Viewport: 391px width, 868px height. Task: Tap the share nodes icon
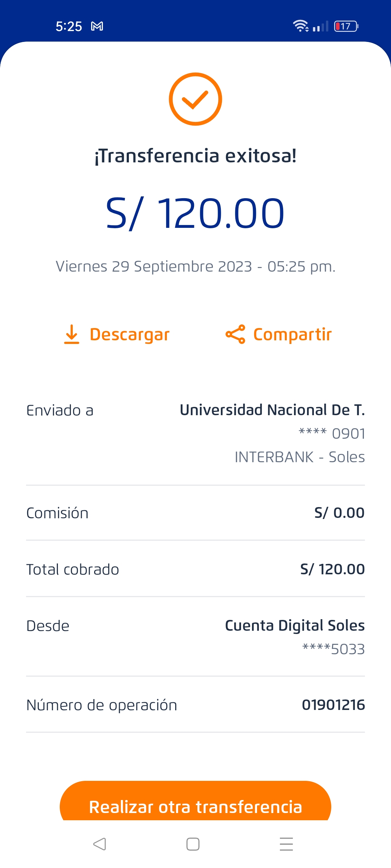(235, 334)
